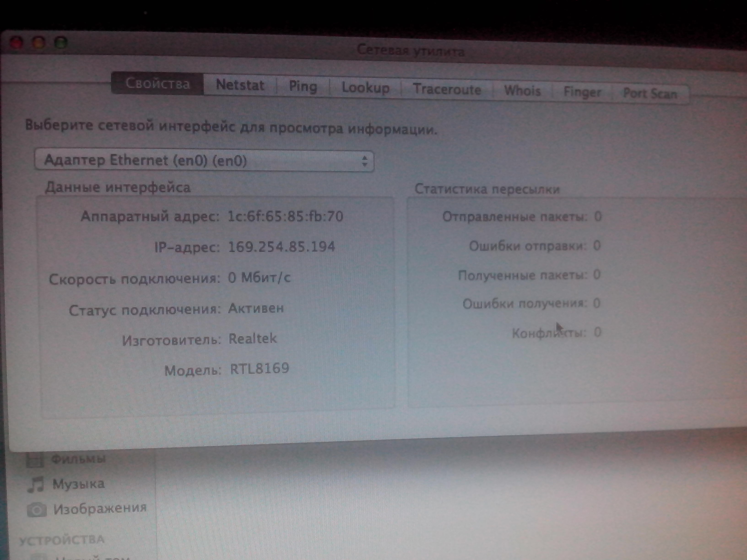The height and width of the screenshot is (560, 747).
Task: Click the Музыка music note icon
Action: (x=36, y=484)
